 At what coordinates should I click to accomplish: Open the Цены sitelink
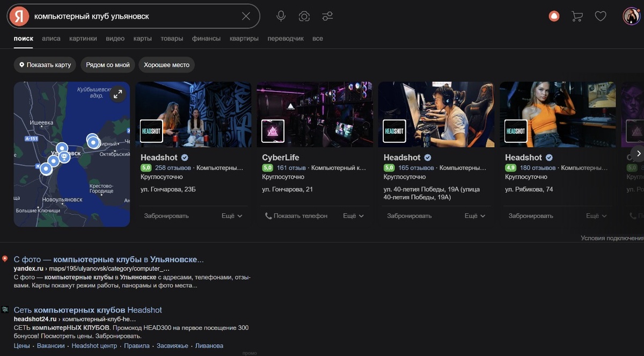21,346
